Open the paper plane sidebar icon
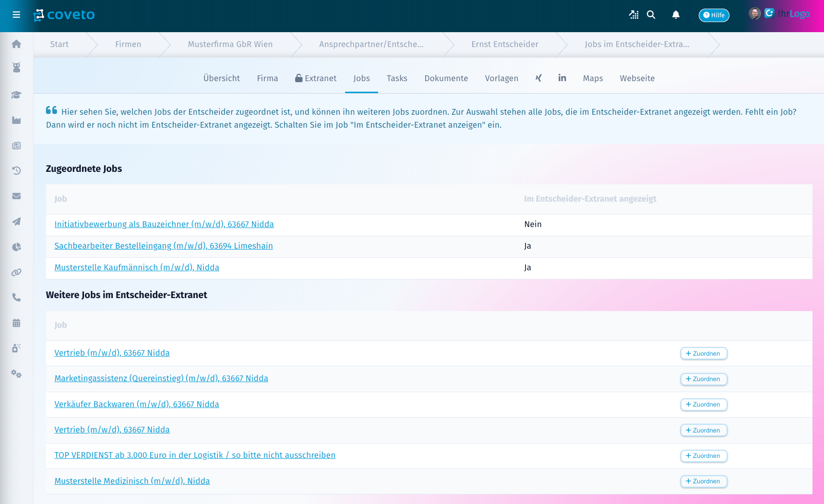Viewport: 824px width, 504px height. [16, 221]
